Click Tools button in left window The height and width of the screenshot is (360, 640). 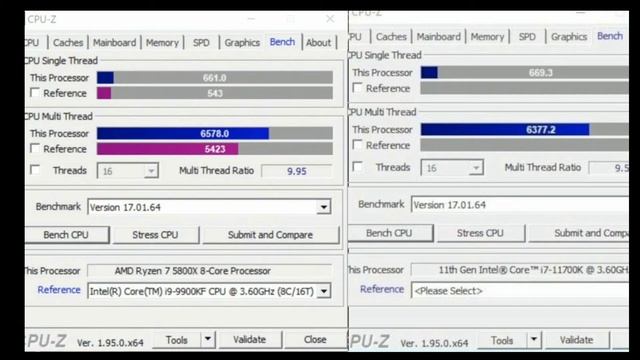coord(177,340)
